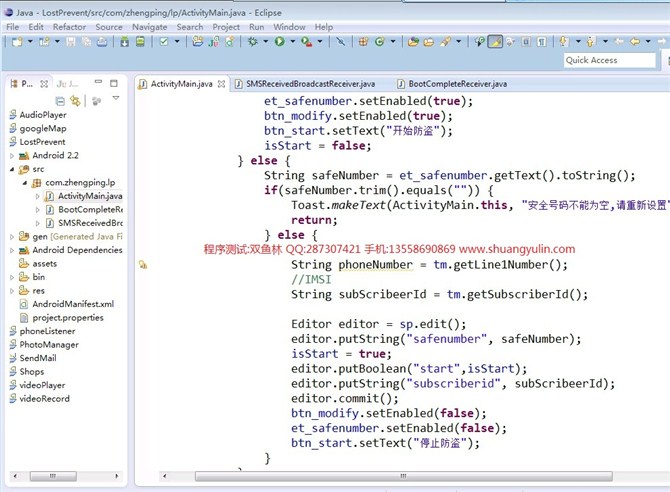Select the PhotoManager project
This screenshot has height=492, width=670.
coord(49,345)
